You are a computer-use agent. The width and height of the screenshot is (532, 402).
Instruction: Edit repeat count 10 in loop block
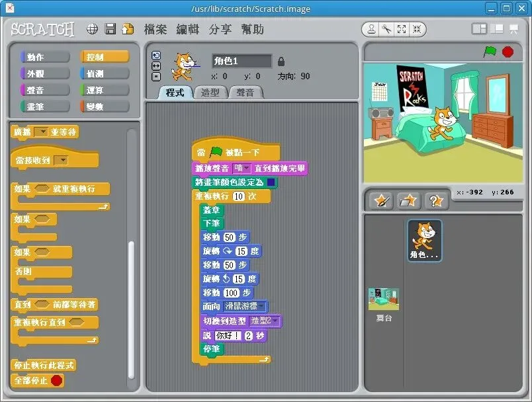238,196
